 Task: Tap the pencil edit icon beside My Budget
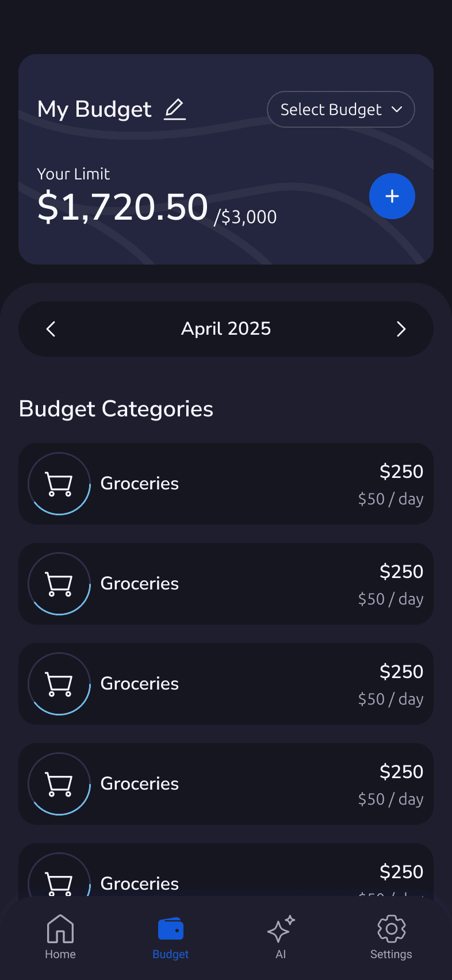pyautogui.click(x=175, y=109)
